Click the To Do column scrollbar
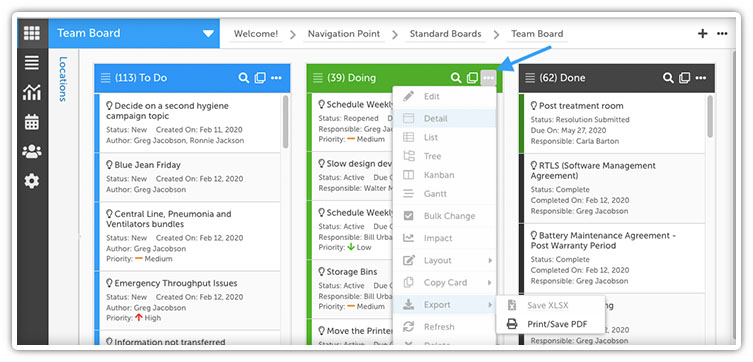The width and height of the screenshot is (753, 362). (285, 122)
